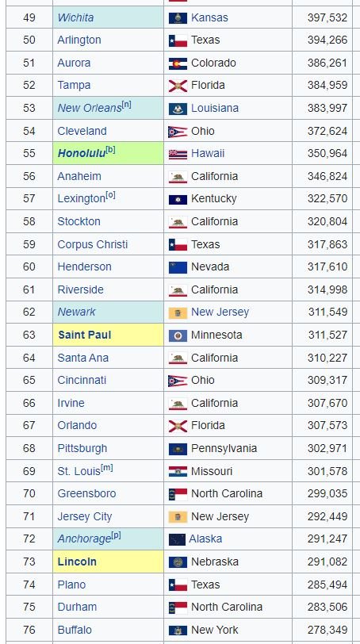Go to the Saint Paul article link
The image size is (360, 644).
85,335
